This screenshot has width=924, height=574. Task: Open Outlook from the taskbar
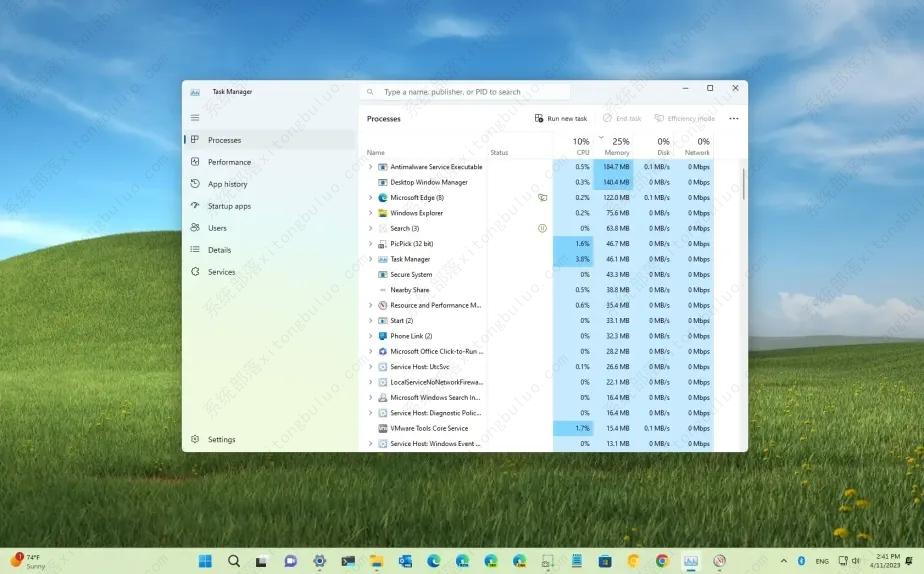(x=405, y=560)
